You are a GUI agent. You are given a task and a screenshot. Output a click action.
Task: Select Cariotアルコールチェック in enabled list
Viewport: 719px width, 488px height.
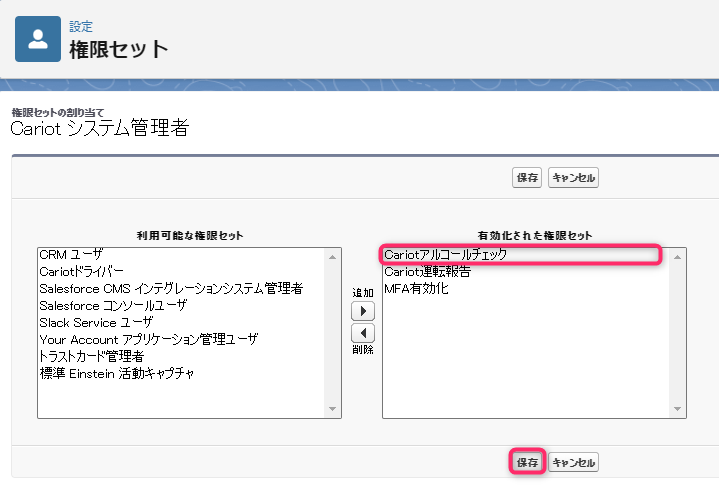pyautogui.click(x=526, y=255)
